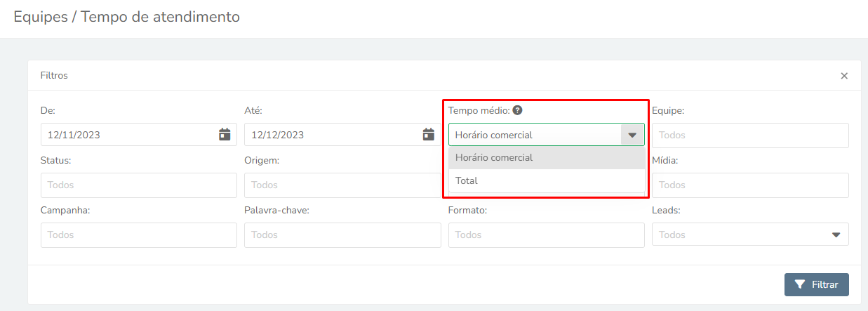The width and height of the screenshot is (868, 311).
Task: Collapse the Tempo médio dropdown arrow
Action: (x=632, y=135)
